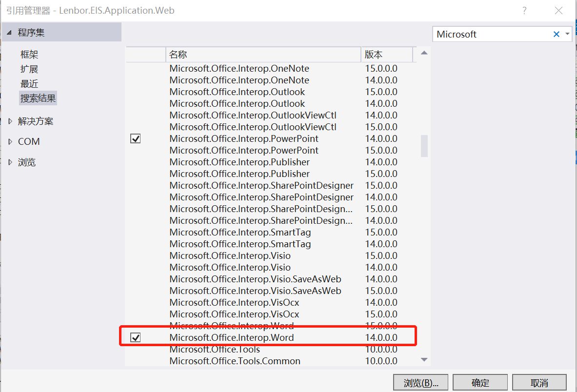Close the Reference Manager dialog
This screenshot has width=577, height=392.
(x=558, y=11)
